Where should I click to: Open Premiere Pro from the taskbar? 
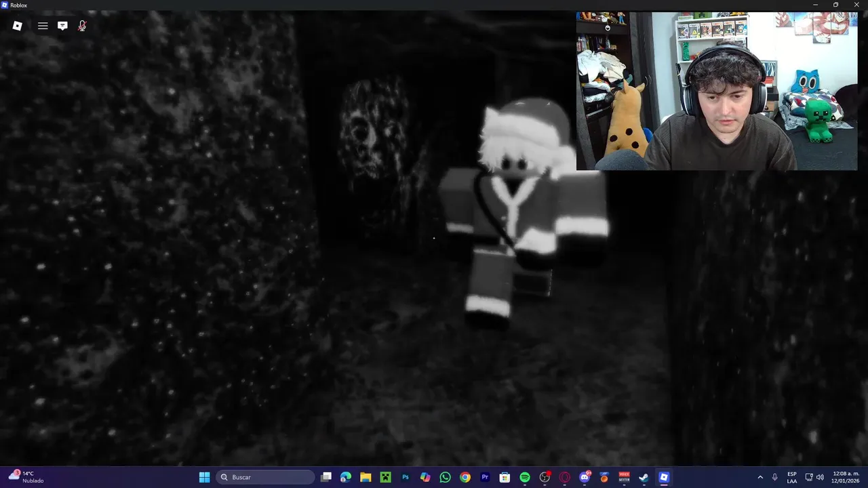click(485, 477)
